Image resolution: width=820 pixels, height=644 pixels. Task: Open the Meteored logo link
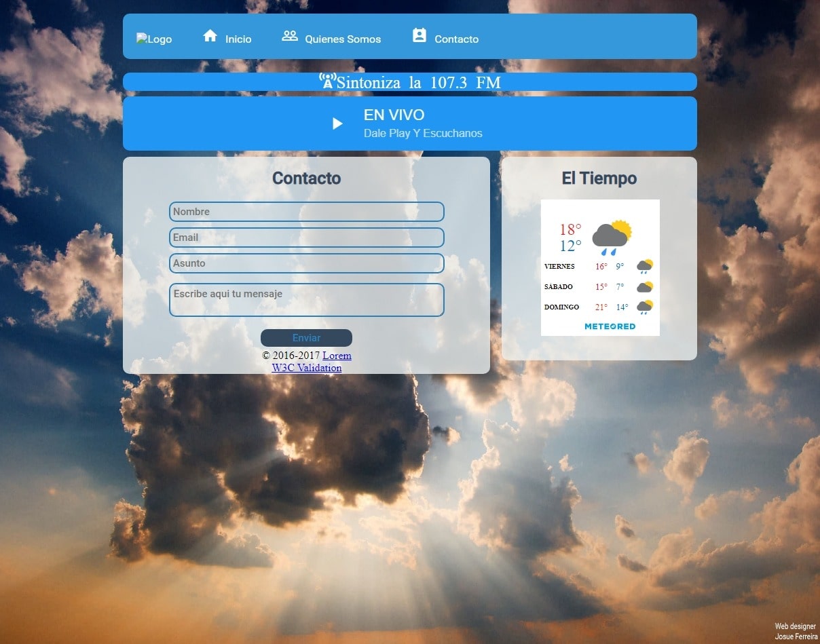point(610,326)
